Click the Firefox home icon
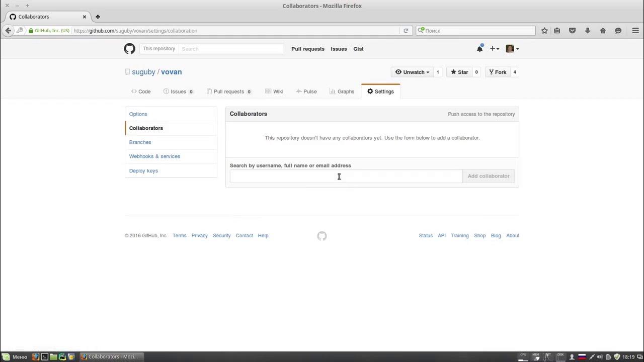This screenshot has height=362, width=644. click(x=603, y=31)
